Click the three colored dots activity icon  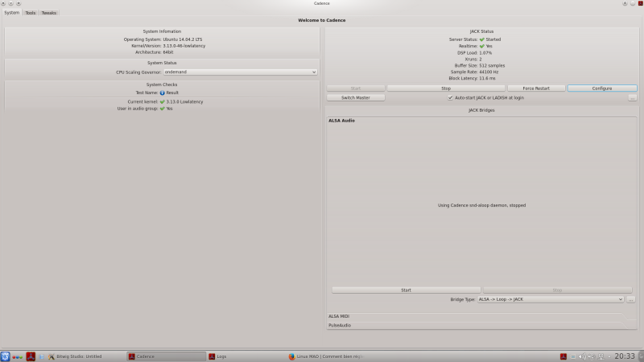17,356
